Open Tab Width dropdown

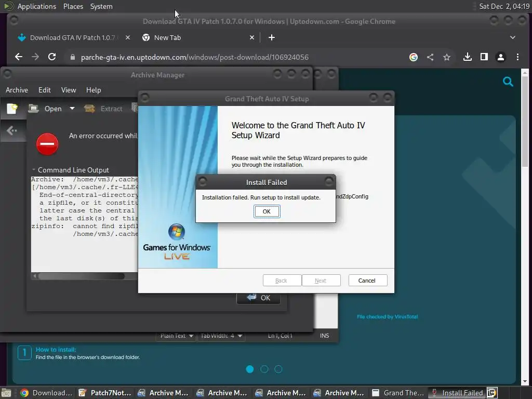[221, 336]
